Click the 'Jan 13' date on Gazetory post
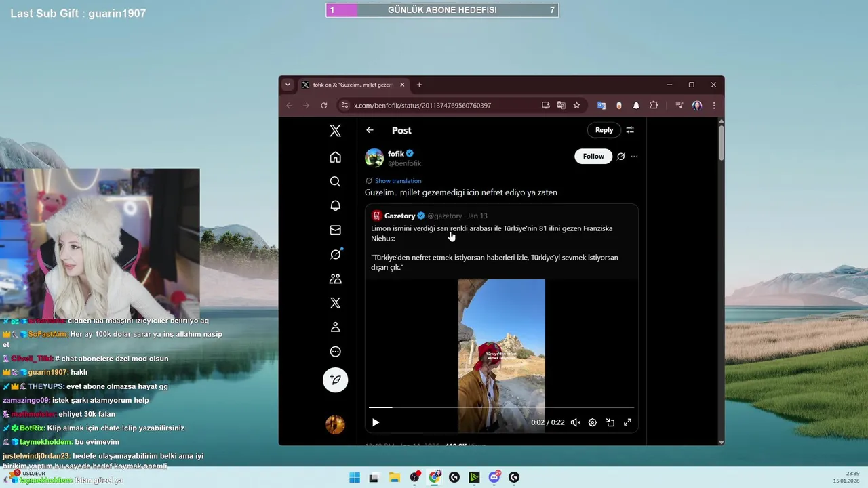Viewport: 868px width, 488px height. click(x=477, y=216)
